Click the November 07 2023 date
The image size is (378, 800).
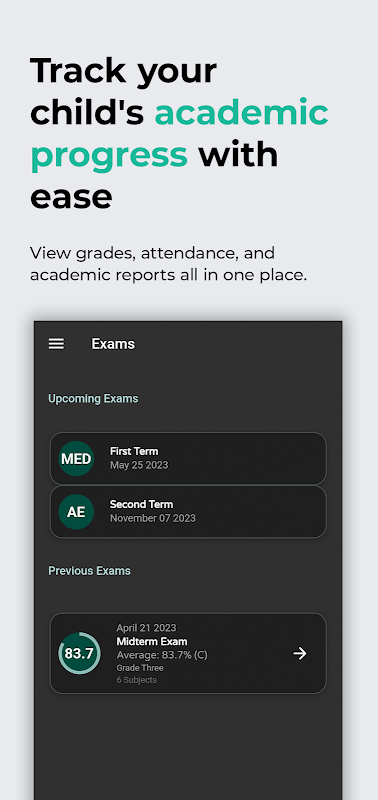[153, 518]
